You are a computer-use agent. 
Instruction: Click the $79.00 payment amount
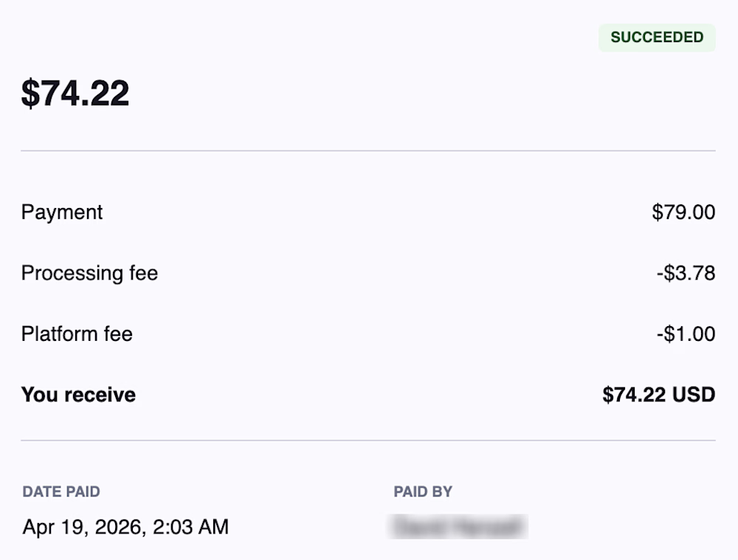[x=683, y=212]
